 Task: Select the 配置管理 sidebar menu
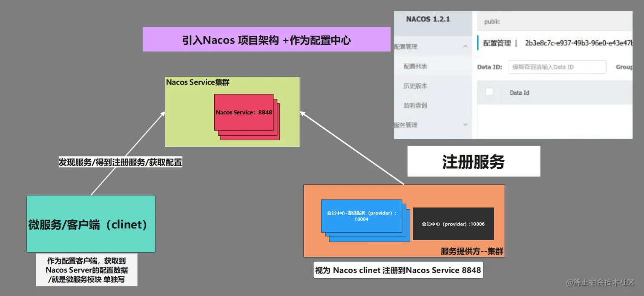(x=406, y=46)
